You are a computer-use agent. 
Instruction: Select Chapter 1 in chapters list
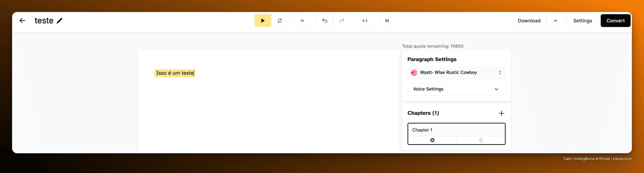[456, 130]
